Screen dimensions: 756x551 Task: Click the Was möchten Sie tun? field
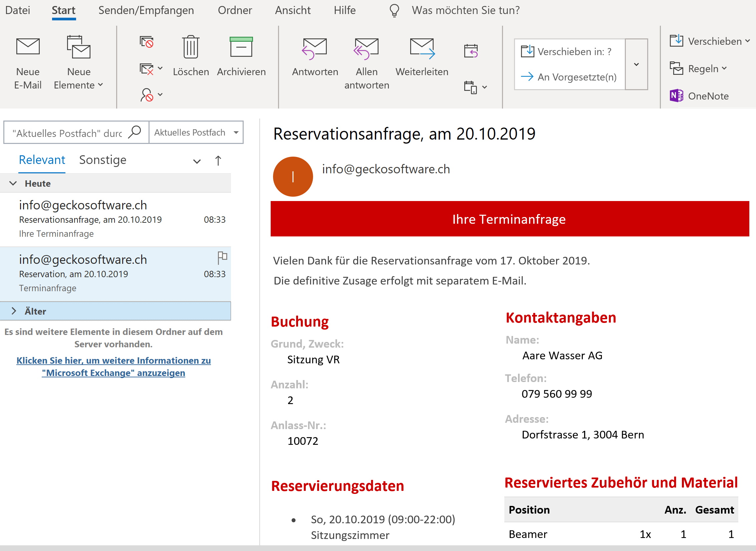pyautogui.click(x=466, y=10)
